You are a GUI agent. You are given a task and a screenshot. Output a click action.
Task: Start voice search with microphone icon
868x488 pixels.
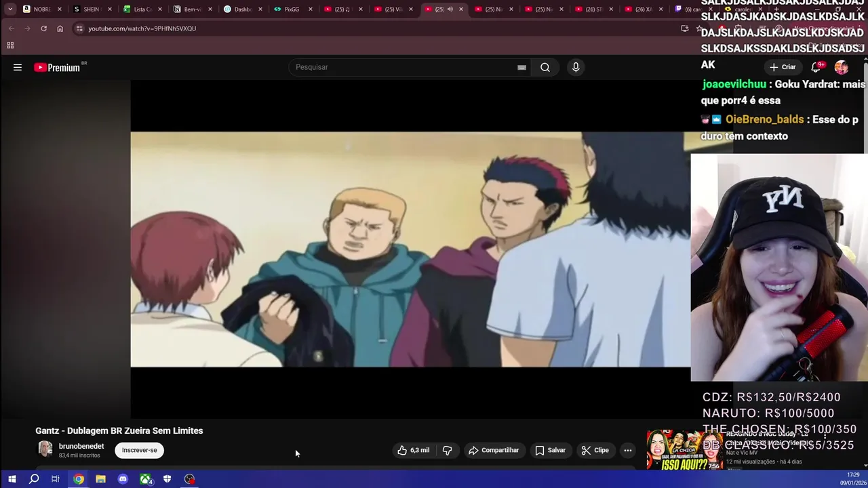click(576, 67)
